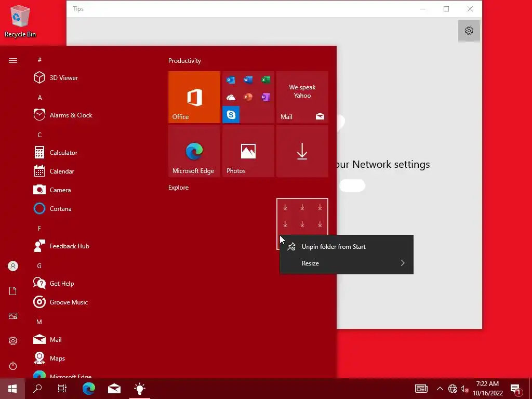Open Action Center notifications
Screen dimensions: 532x399
[x=516, y=389]
